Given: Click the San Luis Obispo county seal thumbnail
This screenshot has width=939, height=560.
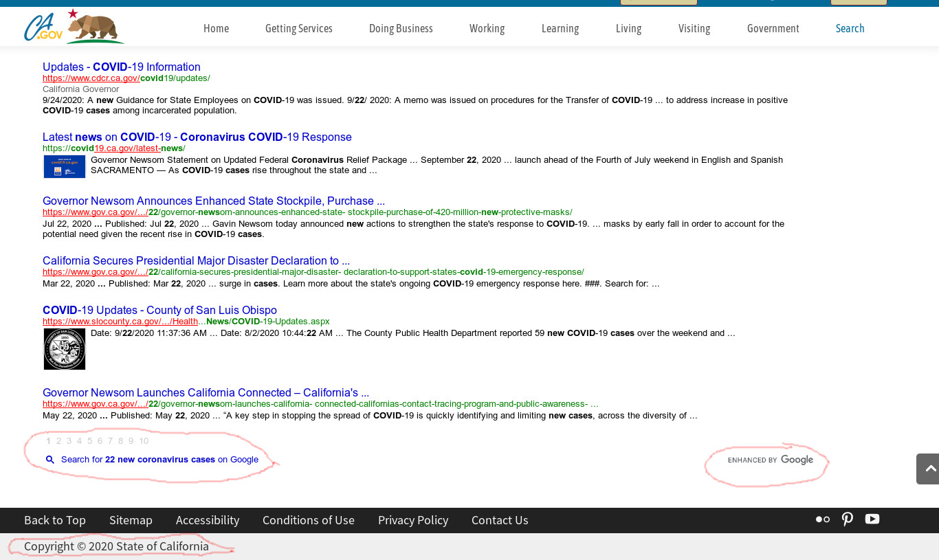Looking at the screenshot, I should point(65,349).
